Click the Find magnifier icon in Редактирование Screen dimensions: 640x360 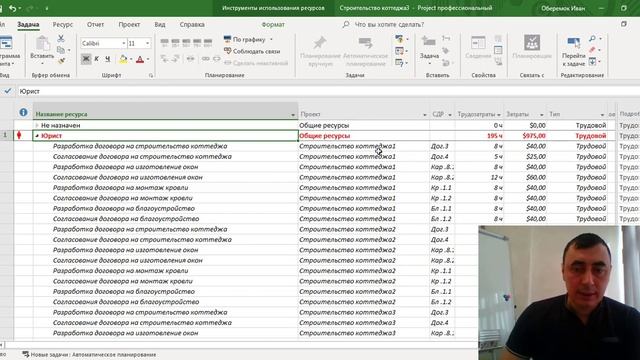tap(592, 39)
